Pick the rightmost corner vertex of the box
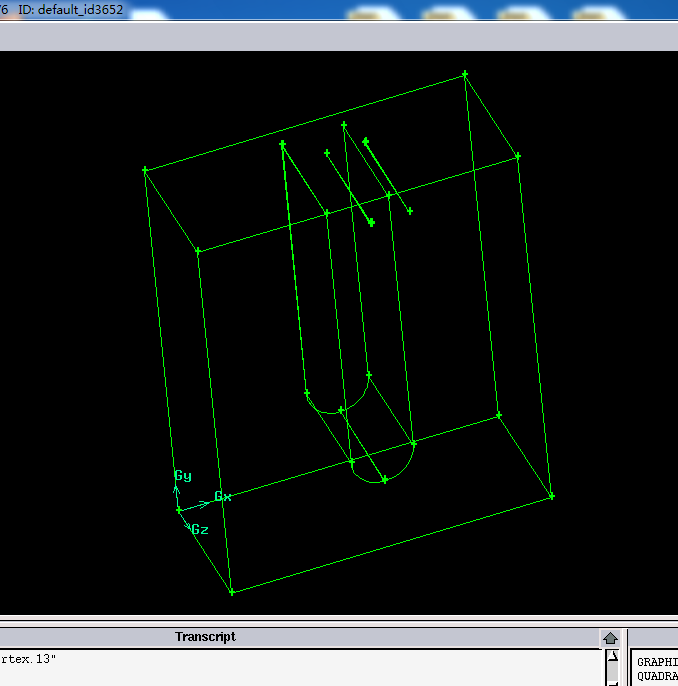Screen dimensions: 678x686 pos(551,496)
